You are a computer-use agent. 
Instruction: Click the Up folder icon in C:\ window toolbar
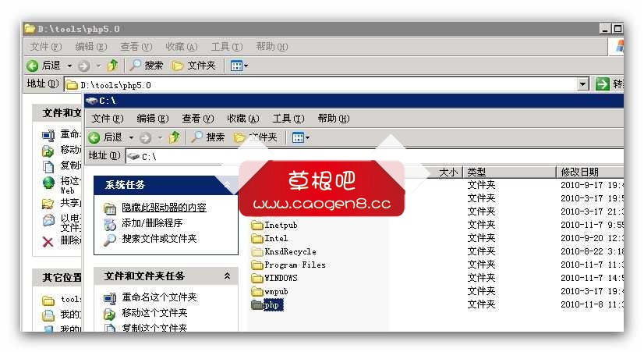[174, 137]
